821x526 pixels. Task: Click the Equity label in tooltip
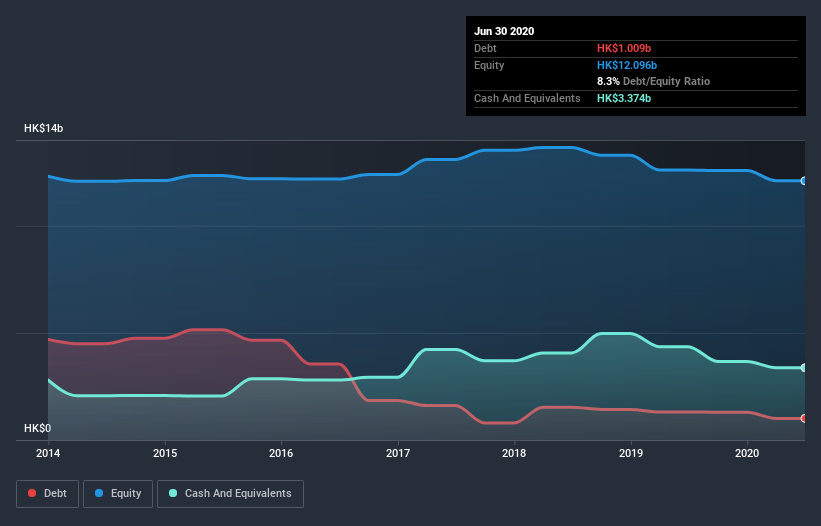click(489, 65)
